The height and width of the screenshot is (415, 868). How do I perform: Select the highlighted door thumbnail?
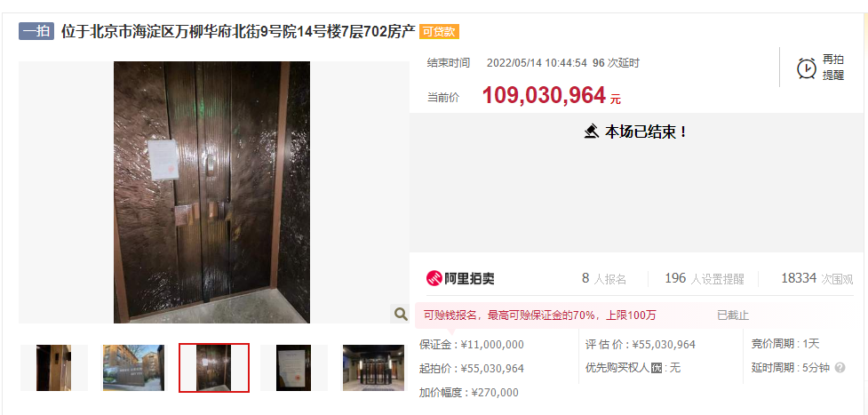pos(214,367)
